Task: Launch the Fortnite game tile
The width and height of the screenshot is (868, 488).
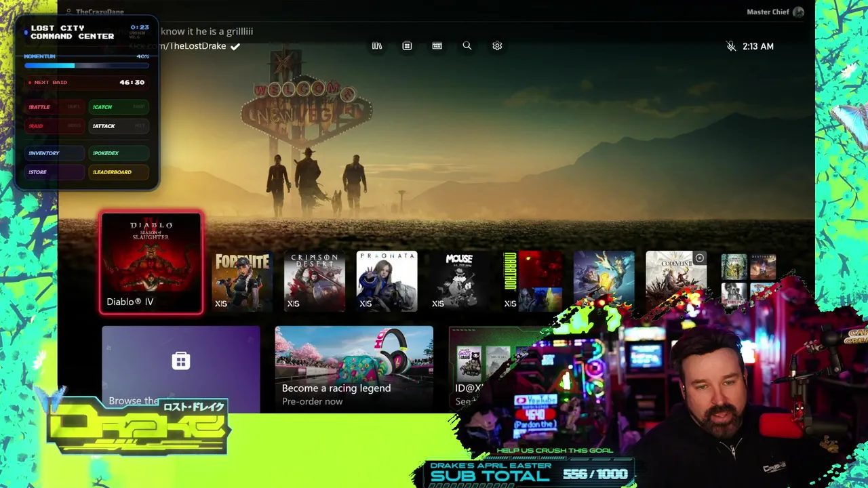Action: 242,281
